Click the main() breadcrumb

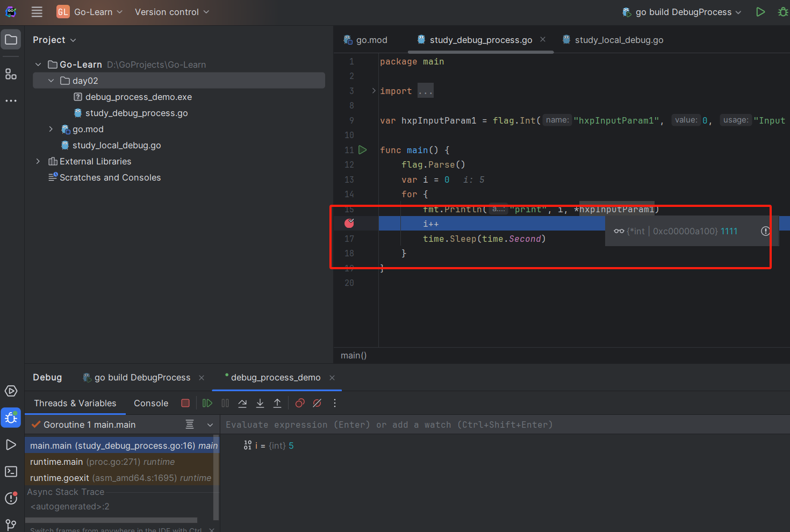[x=354, y=355]
